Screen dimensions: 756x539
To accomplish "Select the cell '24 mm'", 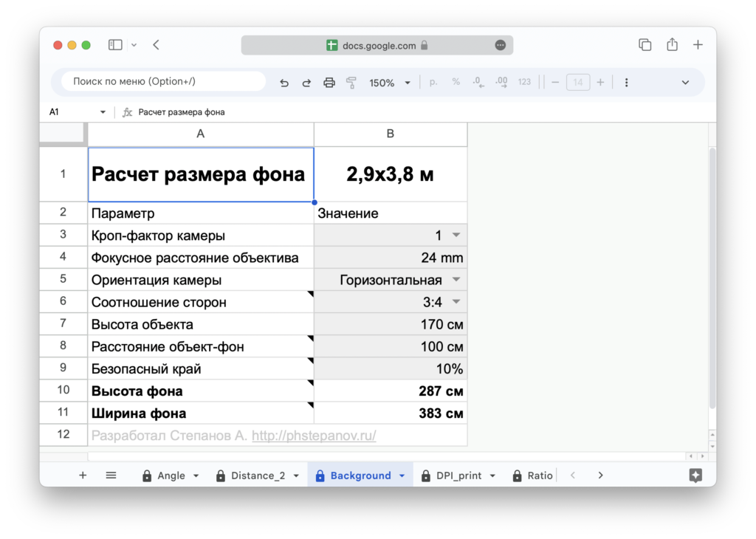I will coord(391,258).
